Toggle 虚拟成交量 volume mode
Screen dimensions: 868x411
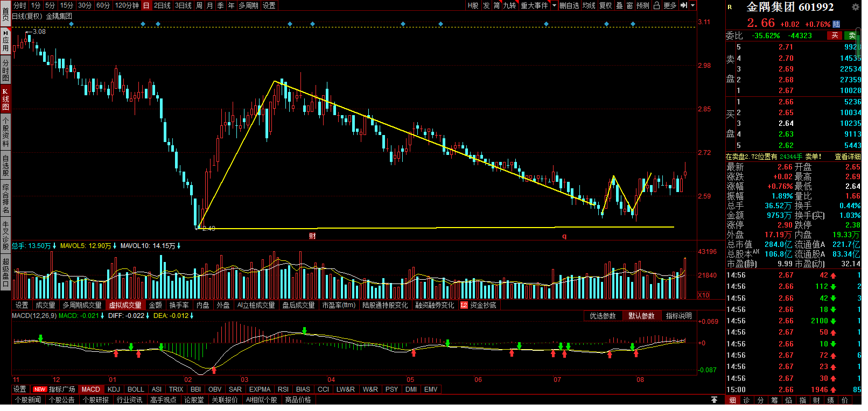pos(125,305)
